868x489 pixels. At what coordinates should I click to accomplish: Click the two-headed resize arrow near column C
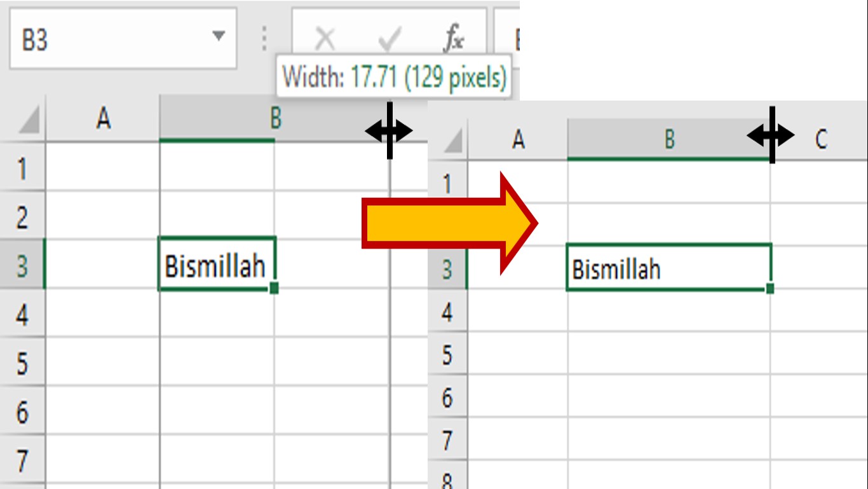(x=772, y=135)
